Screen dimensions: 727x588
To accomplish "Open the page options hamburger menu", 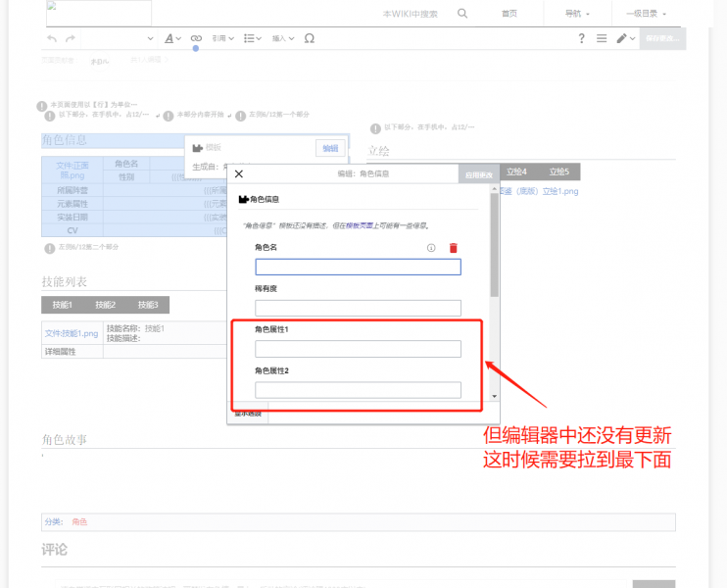I will [602, 38].
